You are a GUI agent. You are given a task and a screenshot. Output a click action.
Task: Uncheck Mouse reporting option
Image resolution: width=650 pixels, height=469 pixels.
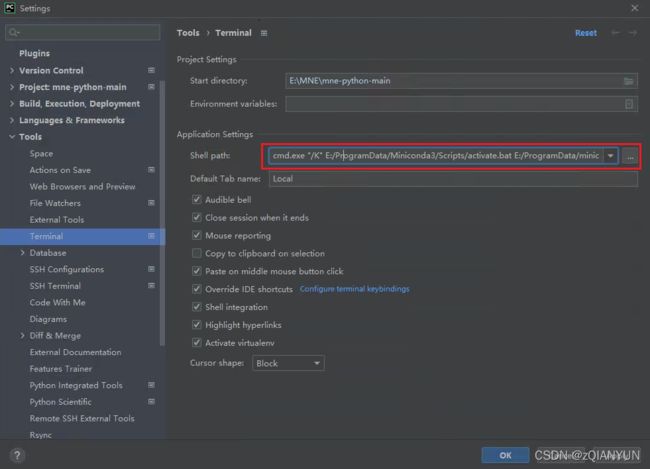click(x=196, y=236)
